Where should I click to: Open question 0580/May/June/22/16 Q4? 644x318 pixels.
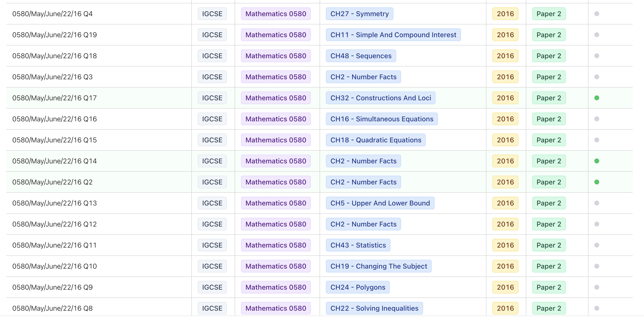tap(53, 14)
